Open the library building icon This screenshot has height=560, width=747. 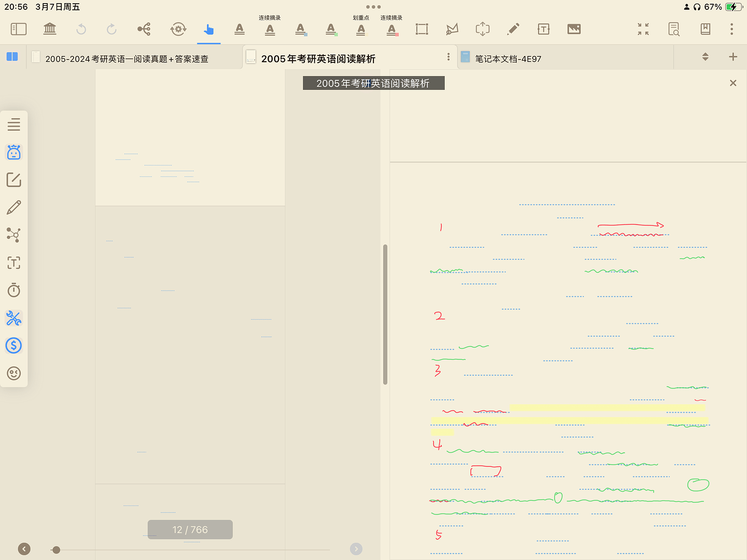(50, 29)
